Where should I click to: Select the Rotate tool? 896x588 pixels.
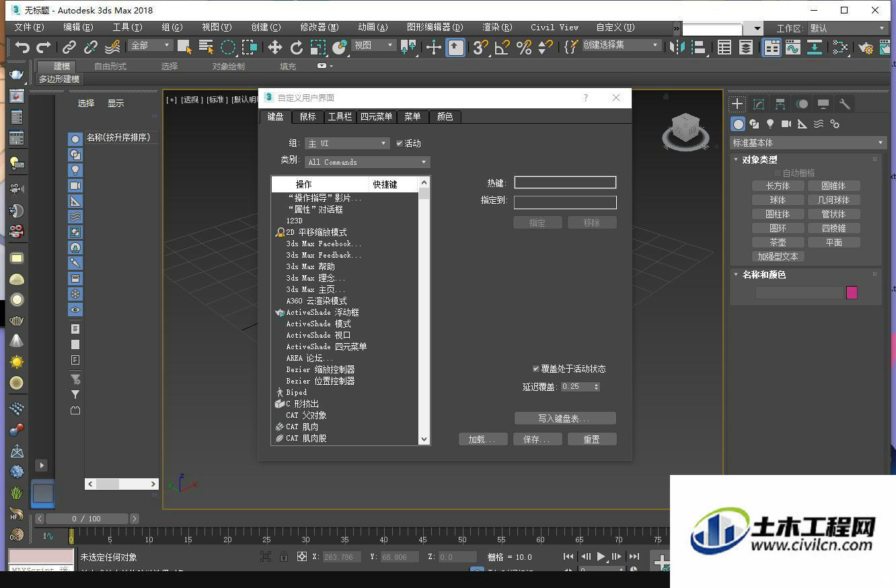point(296,47)
